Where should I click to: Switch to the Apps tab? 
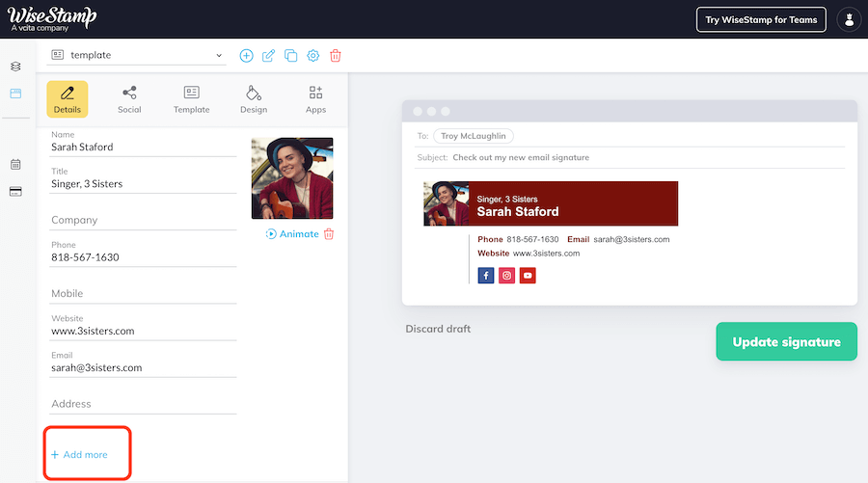click(315, 99)
